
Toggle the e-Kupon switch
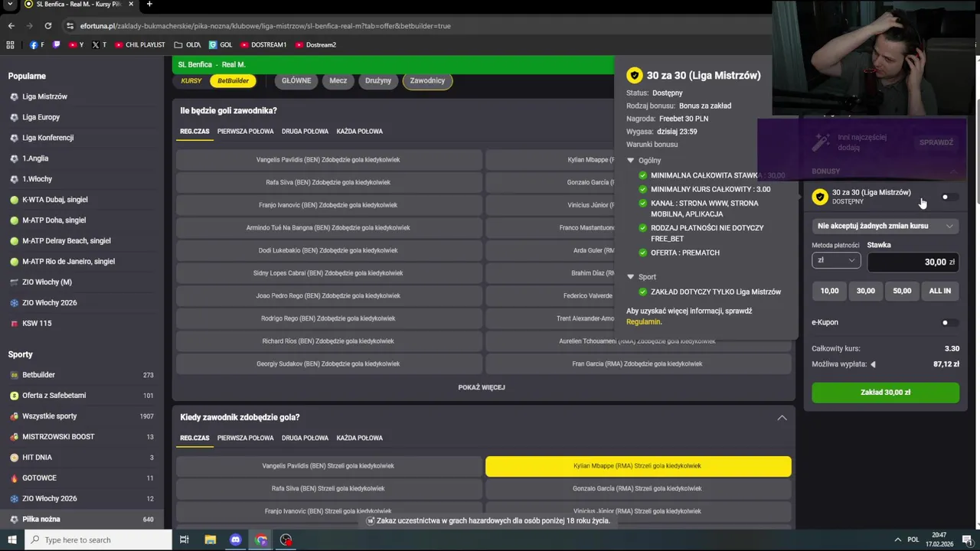click(949, 322)
